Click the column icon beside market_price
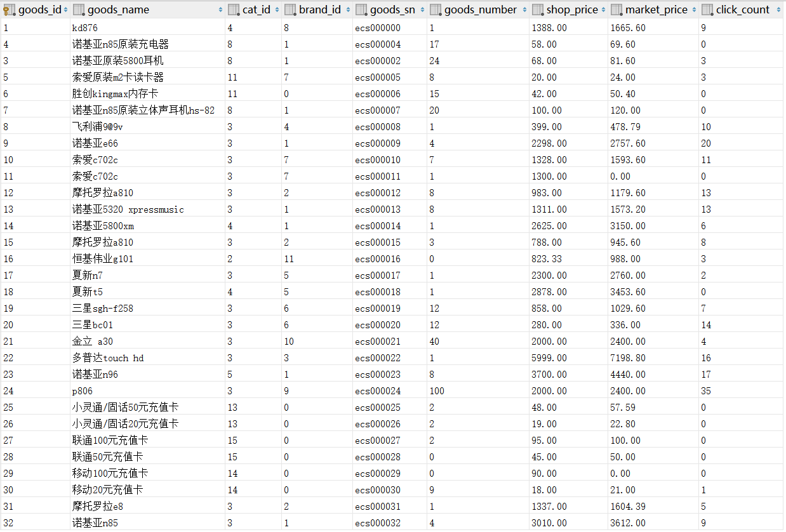This screenshot has width=786, height=532. tap(616, 10)
